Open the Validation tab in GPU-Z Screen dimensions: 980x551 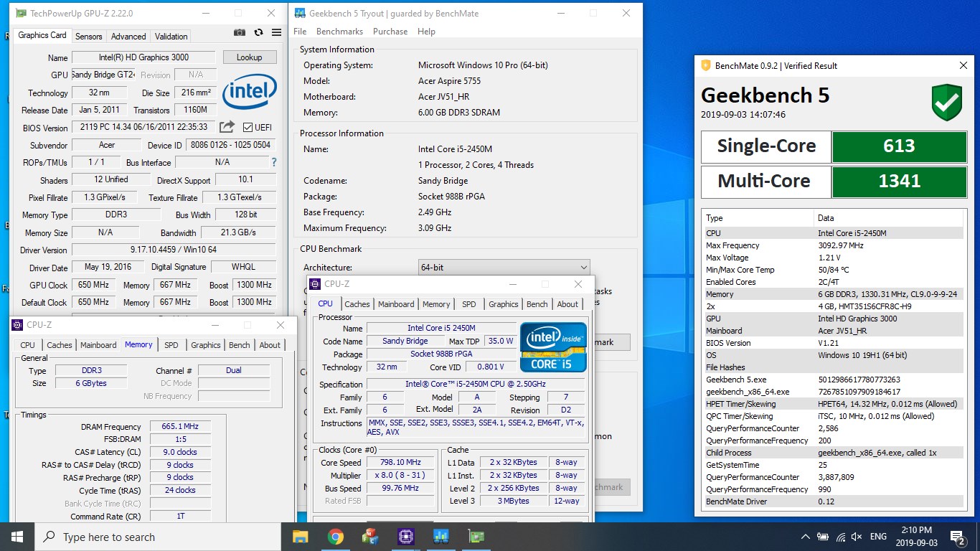[x=171, y=36]
